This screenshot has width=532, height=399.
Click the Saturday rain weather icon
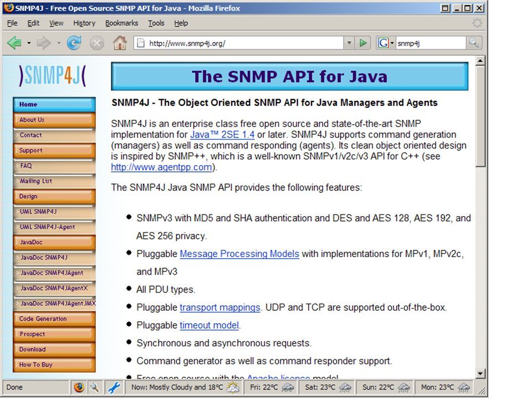(345, 387)
